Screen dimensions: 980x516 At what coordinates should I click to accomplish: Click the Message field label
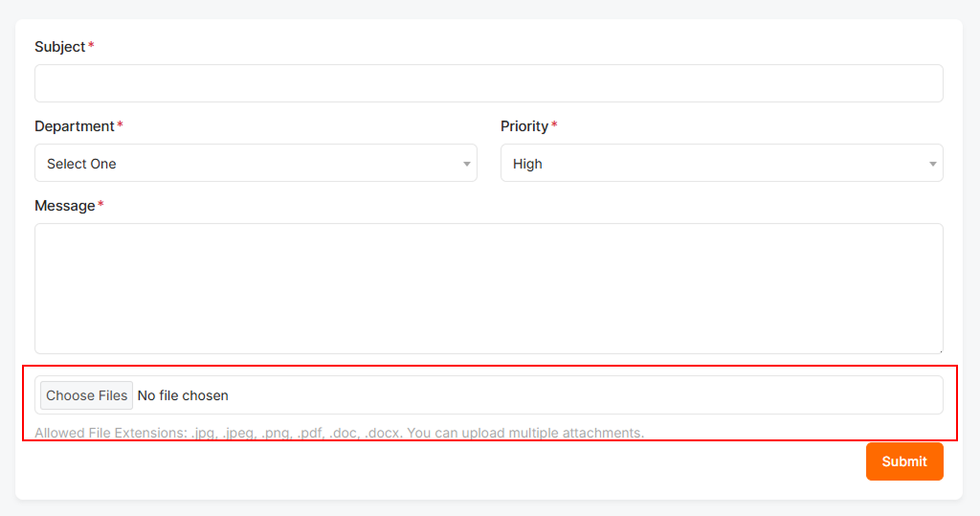click(64, 206)
